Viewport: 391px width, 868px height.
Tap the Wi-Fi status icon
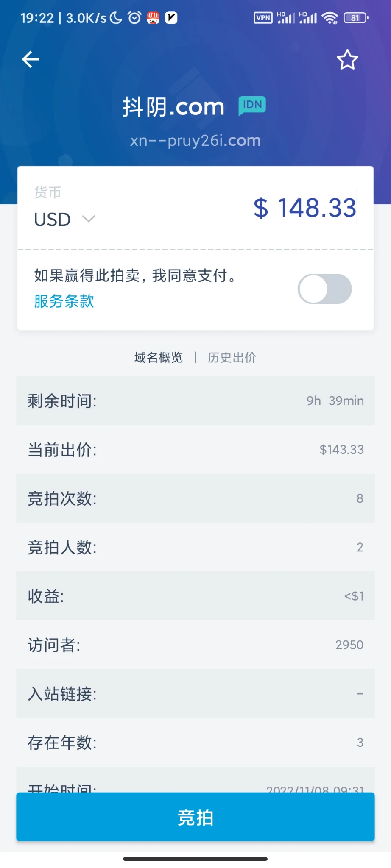coord(330,18)
